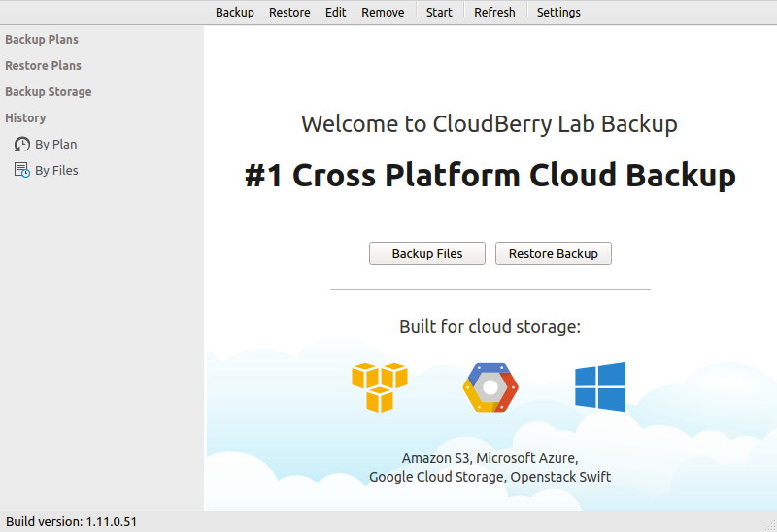
Task: Click the By Files history icon
Action: [21, 170]
